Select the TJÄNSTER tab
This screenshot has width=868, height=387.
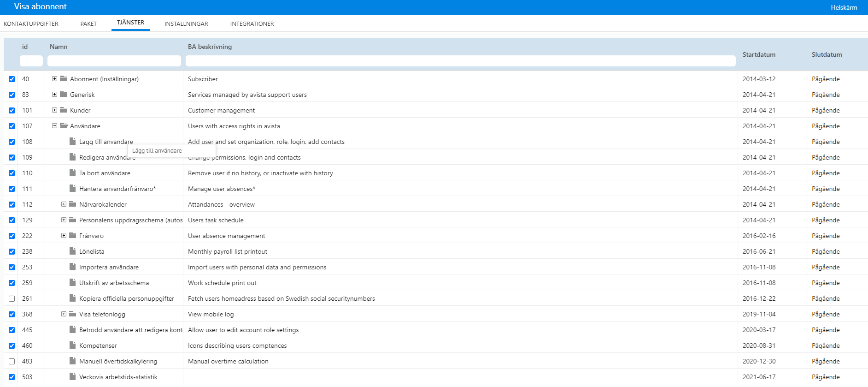130,23
